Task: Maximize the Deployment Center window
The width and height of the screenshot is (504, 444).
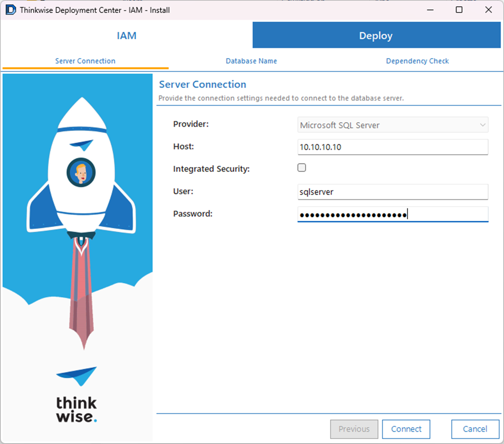Action: [459, 10]
